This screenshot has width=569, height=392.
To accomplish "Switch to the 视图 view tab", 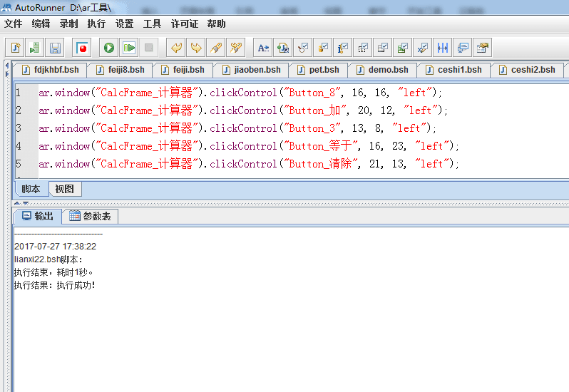I will pos(64,189).
